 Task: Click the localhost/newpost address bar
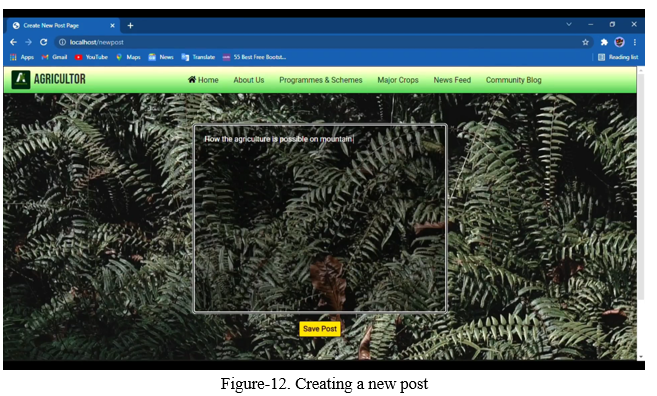tap(323, 42)
